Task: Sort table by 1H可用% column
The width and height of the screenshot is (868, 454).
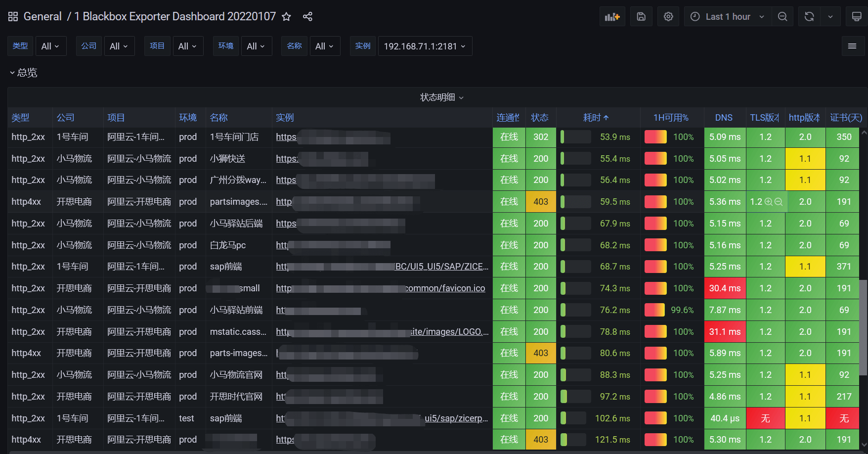Action: pos(671,118)
